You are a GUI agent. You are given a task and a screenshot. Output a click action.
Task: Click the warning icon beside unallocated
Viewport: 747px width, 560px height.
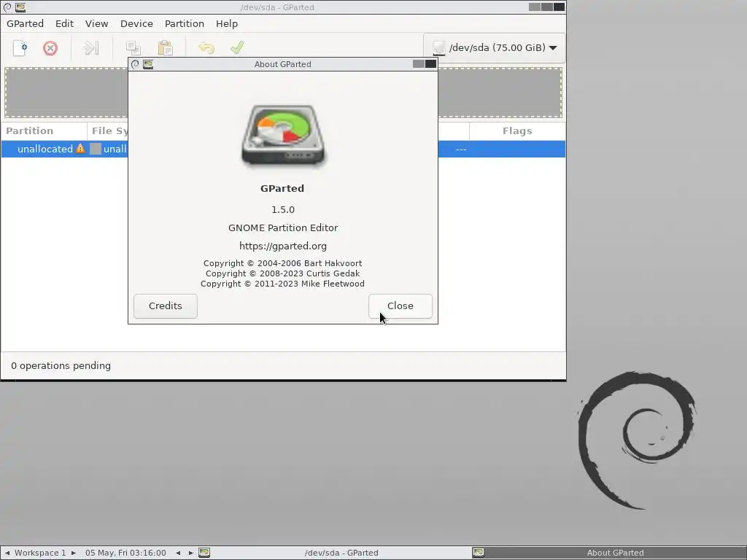click(80, 149)
